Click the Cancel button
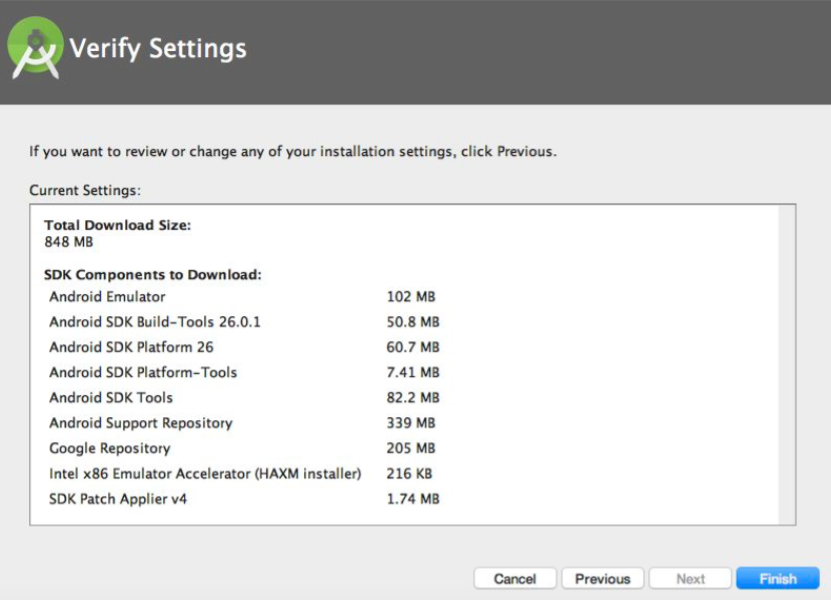This screenshot has width=831, height=600. [515, 578]
